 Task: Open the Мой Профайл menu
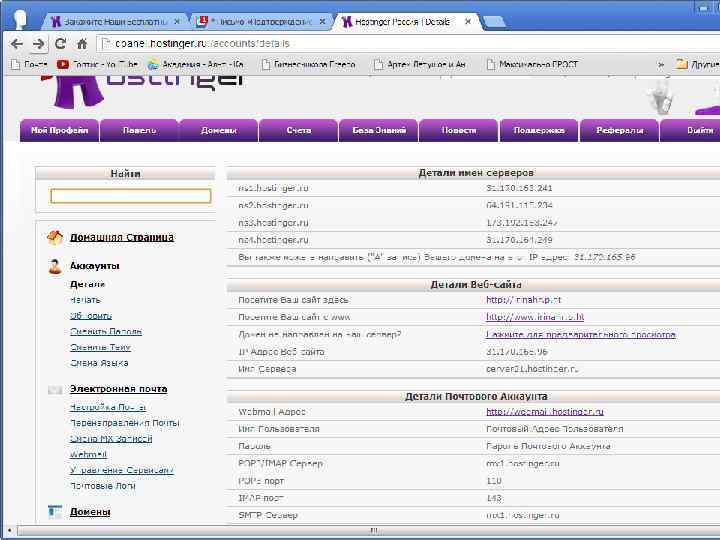(x=59, y=130)
